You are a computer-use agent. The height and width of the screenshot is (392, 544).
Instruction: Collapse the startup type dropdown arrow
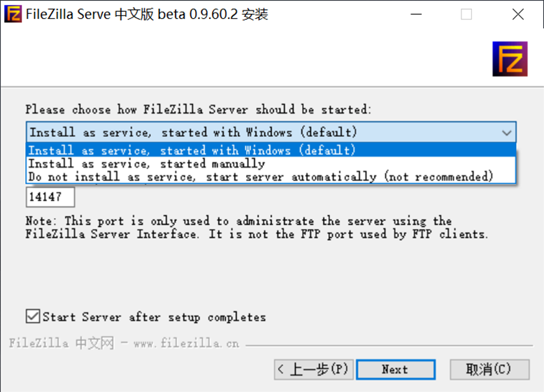[x=506, y=132]
